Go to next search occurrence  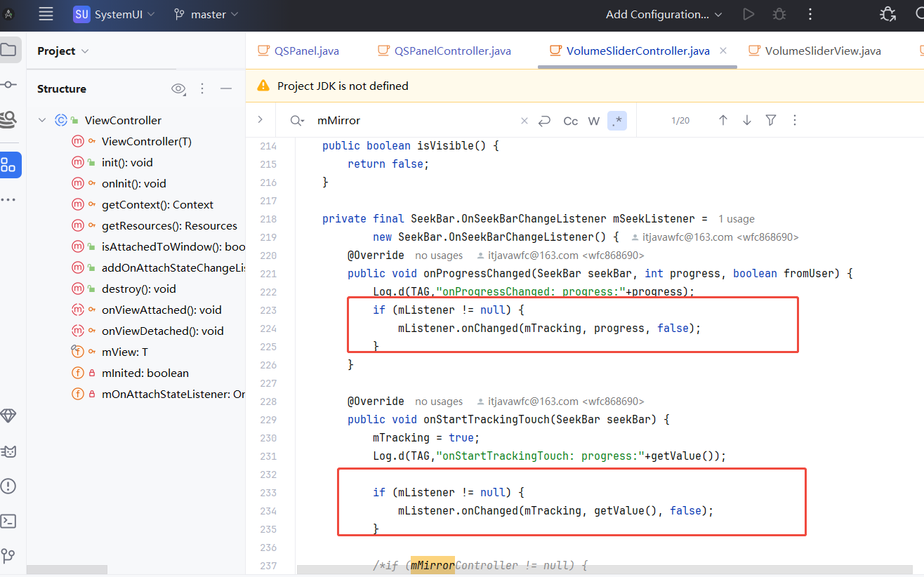(747, 120)
